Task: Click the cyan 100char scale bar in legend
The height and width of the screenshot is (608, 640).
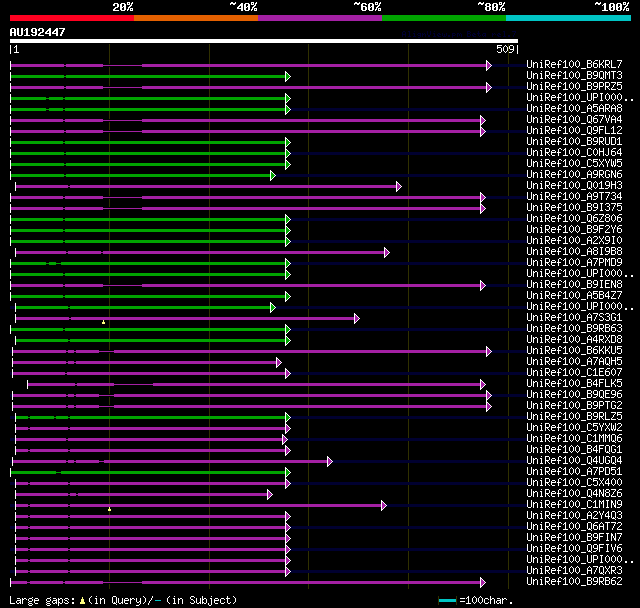Action: (x=447, y=600)
